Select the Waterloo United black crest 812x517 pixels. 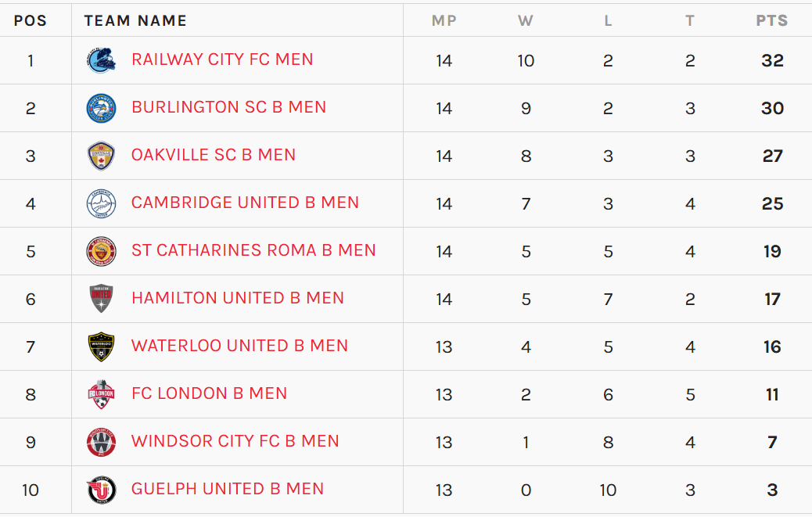pyautogui.click(x=101, y=346)
